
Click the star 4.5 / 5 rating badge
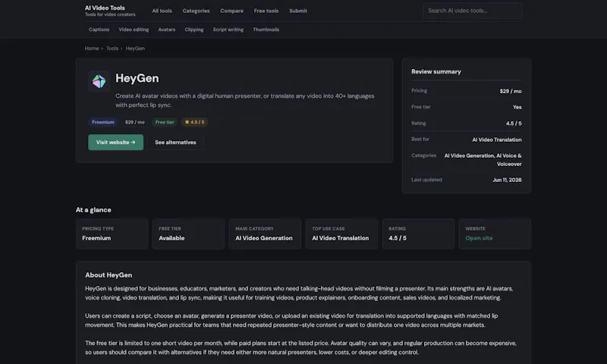[x=194, y=122]
